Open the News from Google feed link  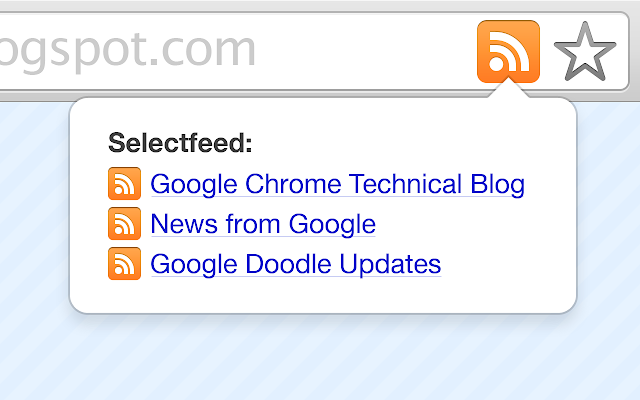click(x=262, y=225)
